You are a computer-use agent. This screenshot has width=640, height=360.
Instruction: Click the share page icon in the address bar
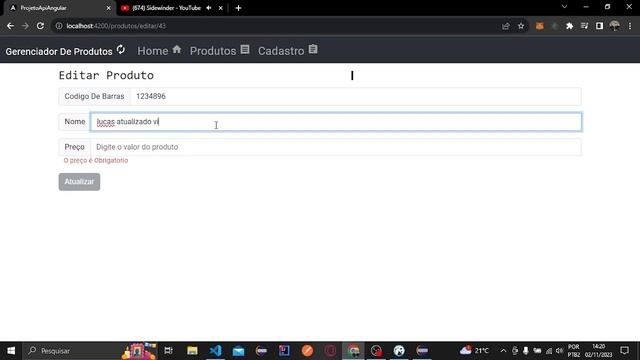click(x=506, y=26)
